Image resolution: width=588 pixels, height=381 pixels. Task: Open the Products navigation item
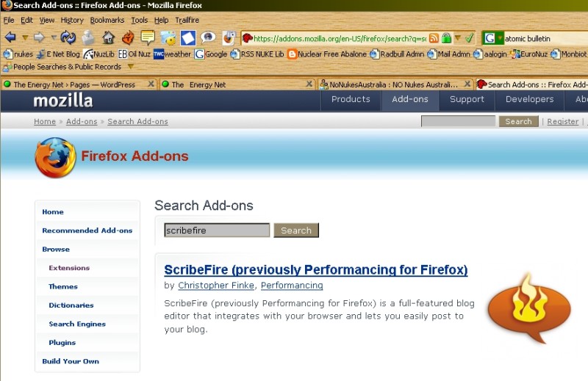(351, 99)
